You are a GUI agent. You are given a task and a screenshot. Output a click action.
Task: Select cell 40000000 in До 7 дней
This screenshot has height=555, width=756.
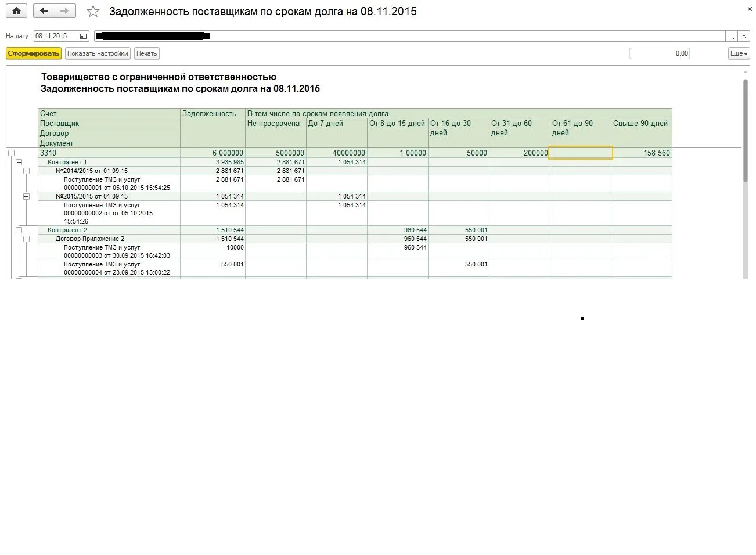pos(337,153)
